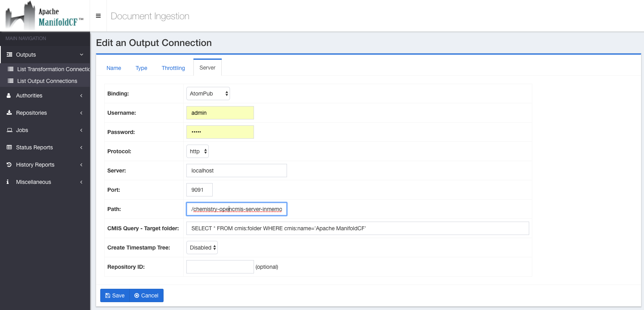This screenshot has width=644, height=310.
Task: Save the output connection
Action: point(115,295)
